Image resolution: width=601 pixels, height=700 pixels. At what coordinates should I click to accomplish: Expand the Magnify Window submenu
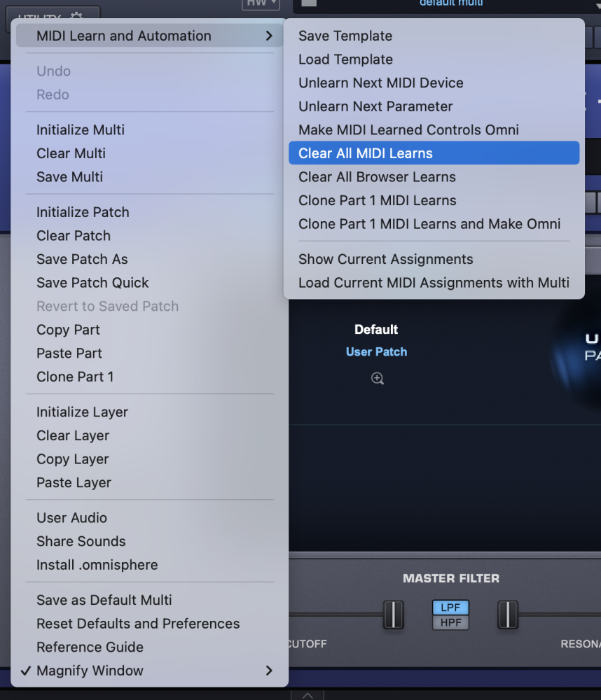150,671
